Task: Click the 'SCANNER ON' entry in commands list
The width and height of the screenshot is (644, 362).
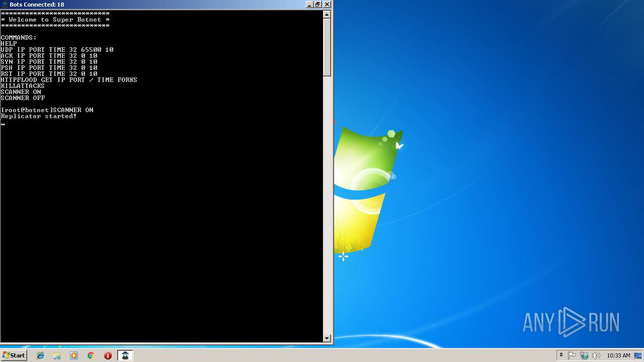Action: (x=21, y=92)
